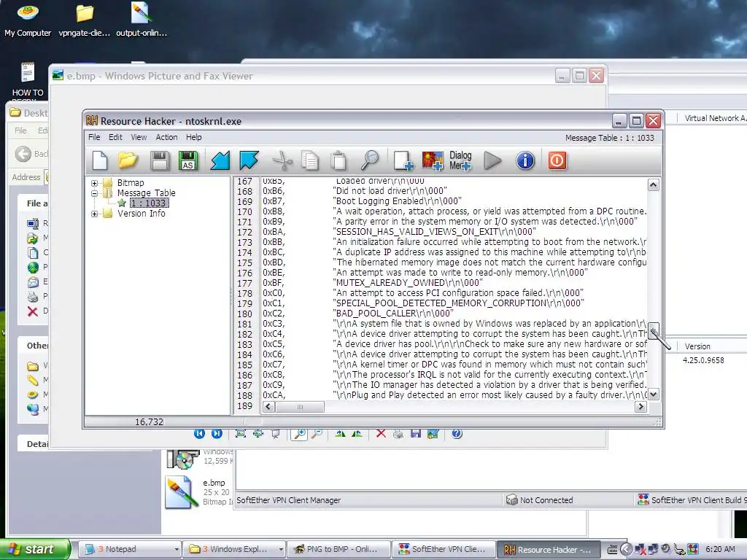Switch to SoftEther VPN Client taskbar button
The height and width of the screenshot is (560, 747).
point(443,549)
